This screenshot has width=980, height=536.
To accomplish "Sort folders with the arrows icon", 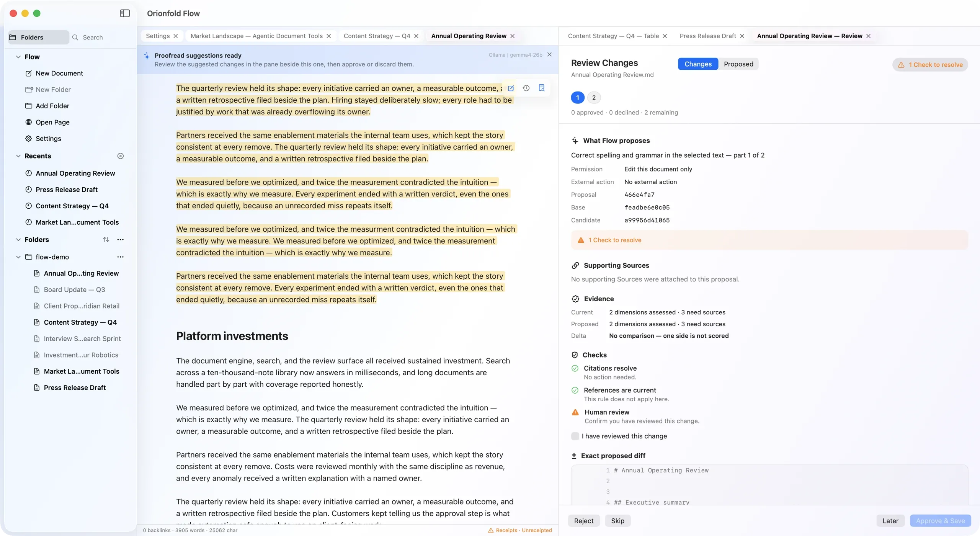I will pyautogui.click(x=106, y=240).
